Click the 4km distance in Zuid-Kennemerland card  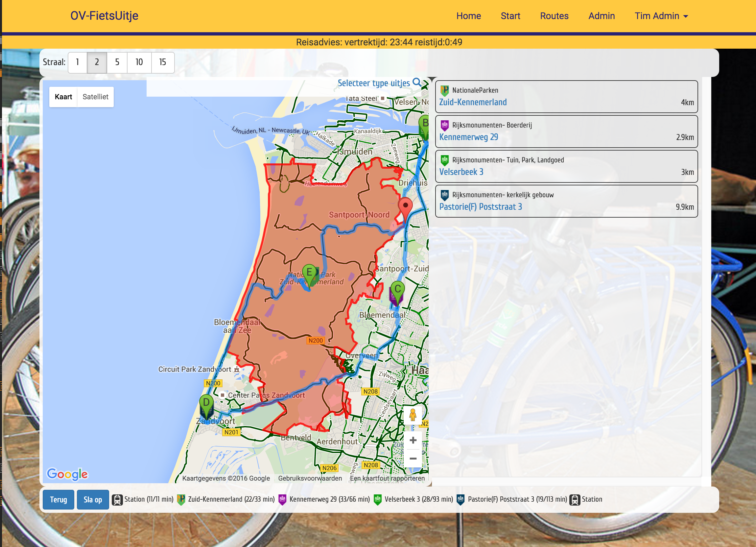click(x=687, y=102)
